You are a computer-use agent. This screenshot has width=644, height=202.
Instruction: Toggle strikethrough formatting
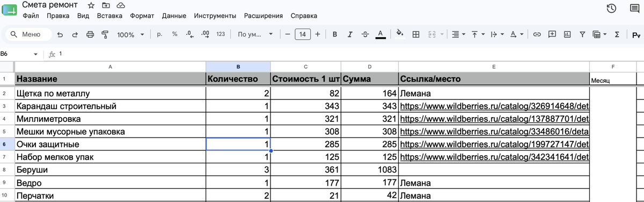pyautogui.click(x=365, y=34)
